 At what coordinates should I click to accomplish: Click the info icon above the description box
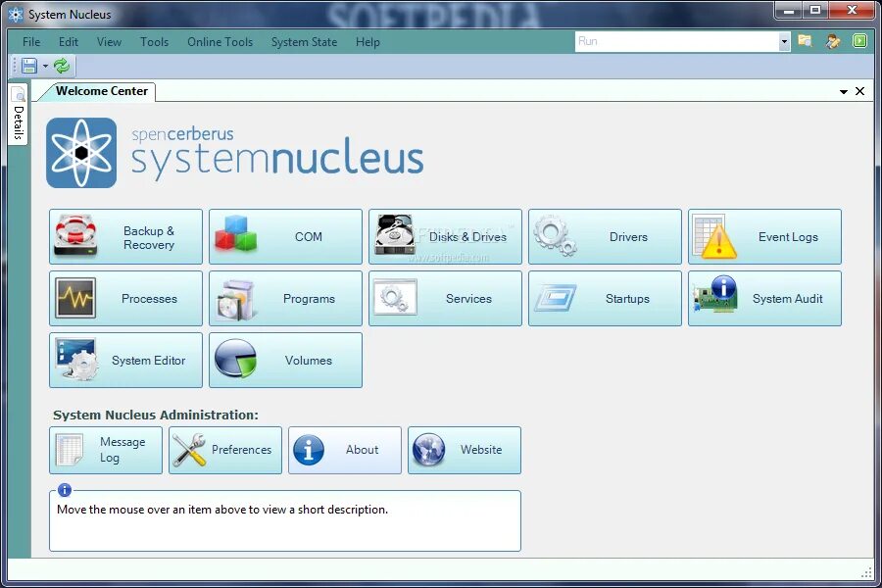pyautogui.click(x=65, y=490)
